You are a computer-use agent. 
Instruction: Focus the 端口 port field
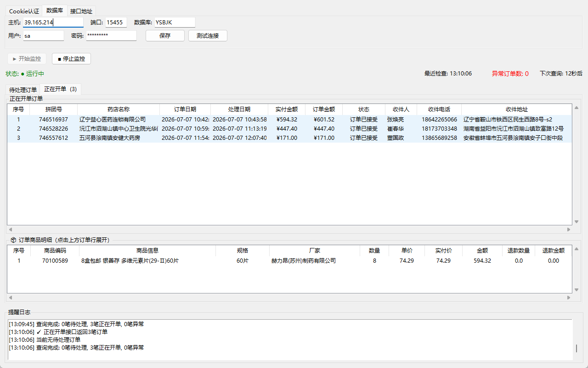[x=116, y=22]
